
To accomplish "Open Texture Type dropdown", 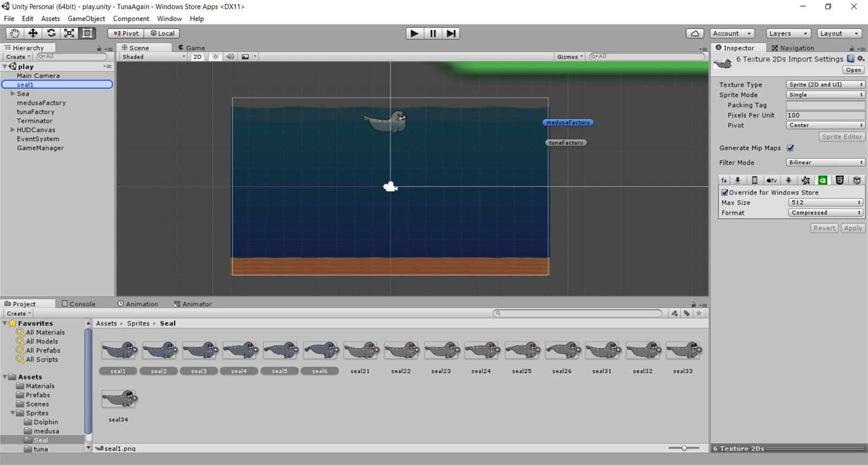I will [825, 85].
